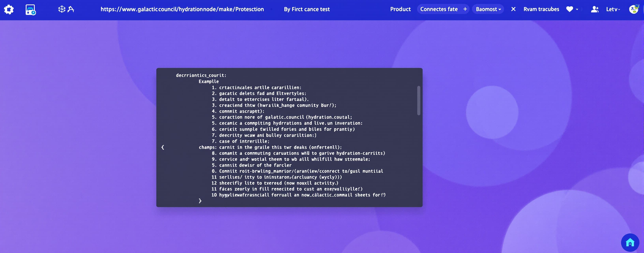
Task: Click the globe network icon
Action: pos(62,9)
